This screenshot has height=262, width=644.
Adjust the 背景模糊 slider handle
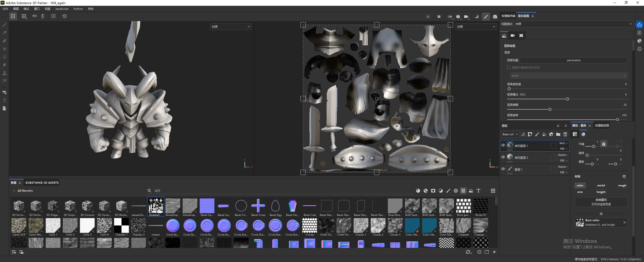tap(550, 109)
